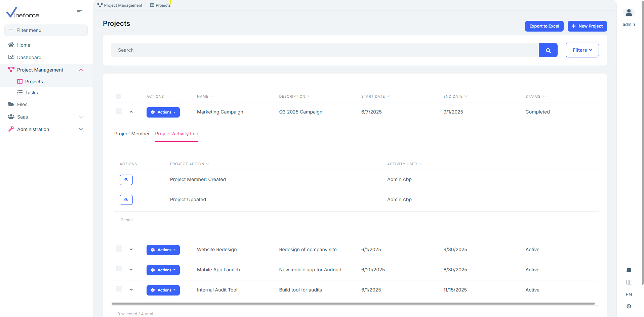
Task: Expand the Website Redesign row details
Action: point(131,250)
